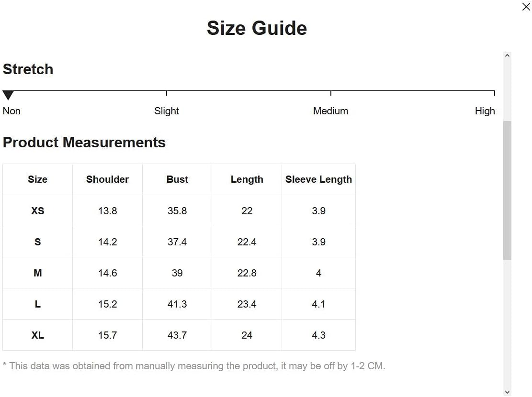Select the High stretch label
The image size is (532, 397).
click(485, 111)
